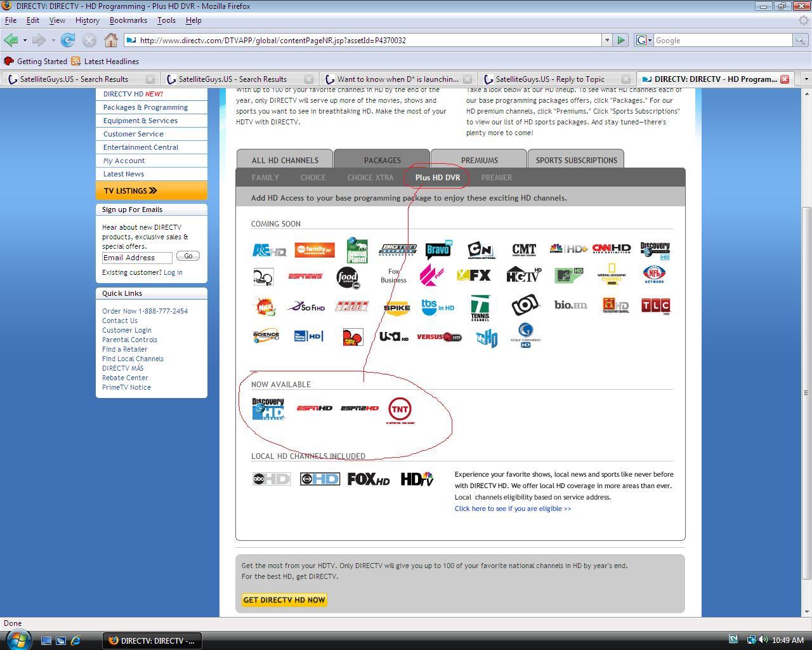Screen dimensions: 812x650
Task: Open the Find Local Channels quick link
Action: (x=133, y=359)
